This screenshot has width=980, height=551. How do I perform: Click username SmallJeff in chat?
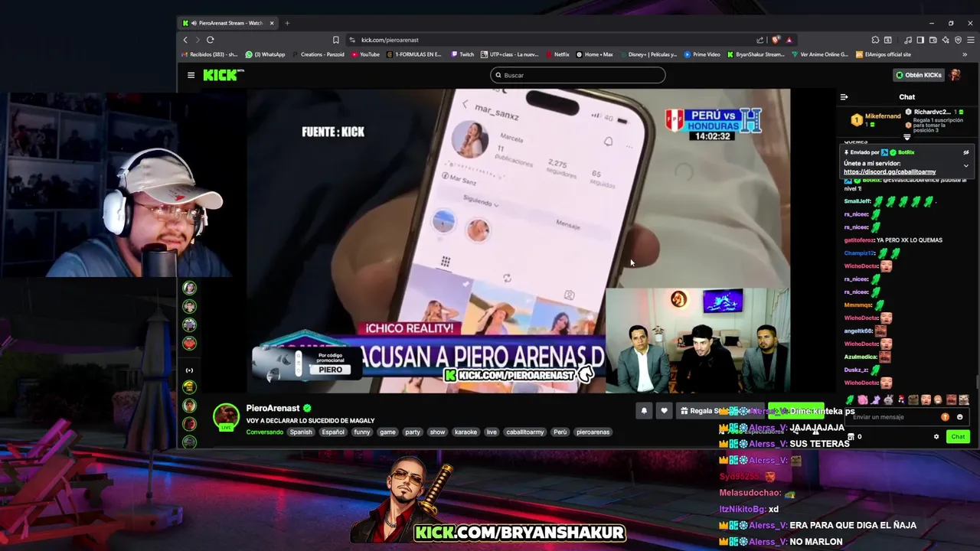(x=857, y=201)
